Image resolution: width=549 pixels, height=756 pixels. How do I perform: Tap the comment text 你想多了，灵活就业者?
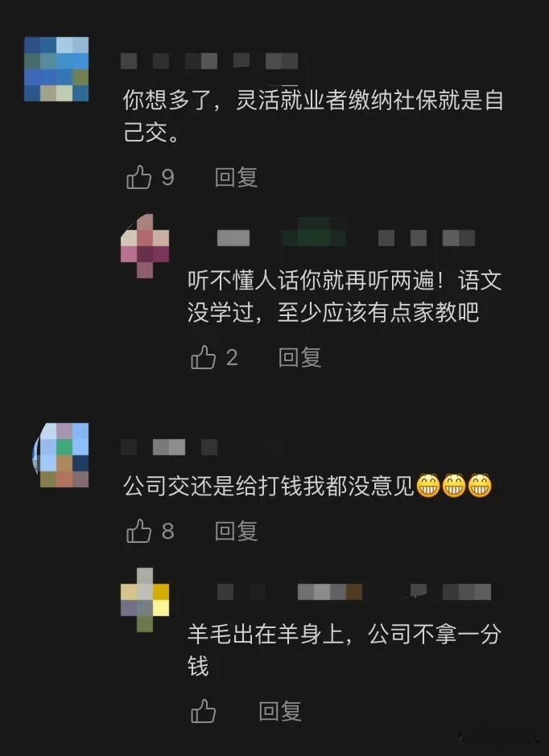click(313, 116)
